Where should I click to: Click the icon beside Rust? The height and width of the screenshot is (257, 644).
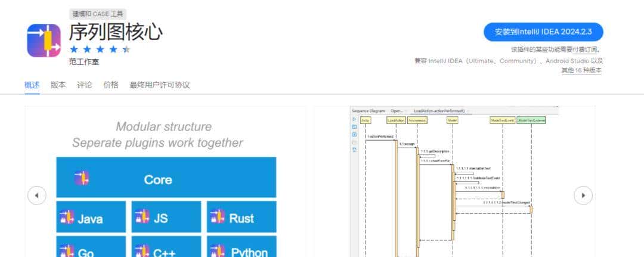[x=217, y=217]
